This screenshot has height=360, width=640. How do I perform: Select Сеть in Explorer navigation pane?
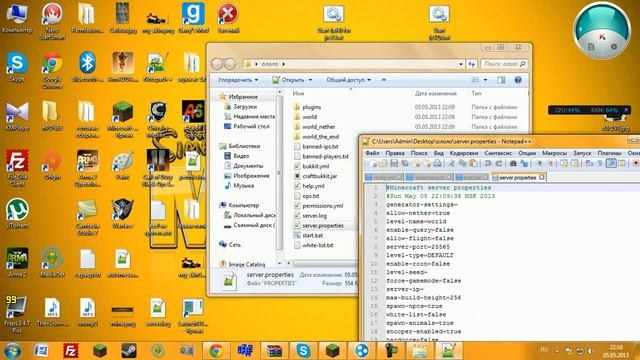click(230, 244)
